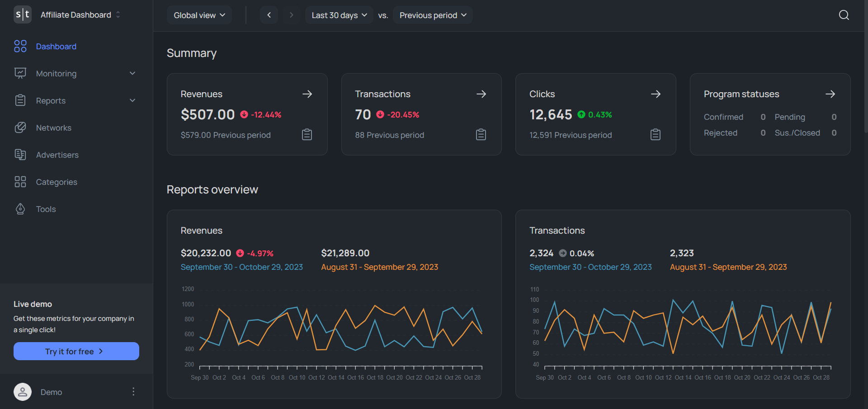Open Program statuses card arrow
The width and height of the screenshot is (868, 409).
click(x=830, y=94)
